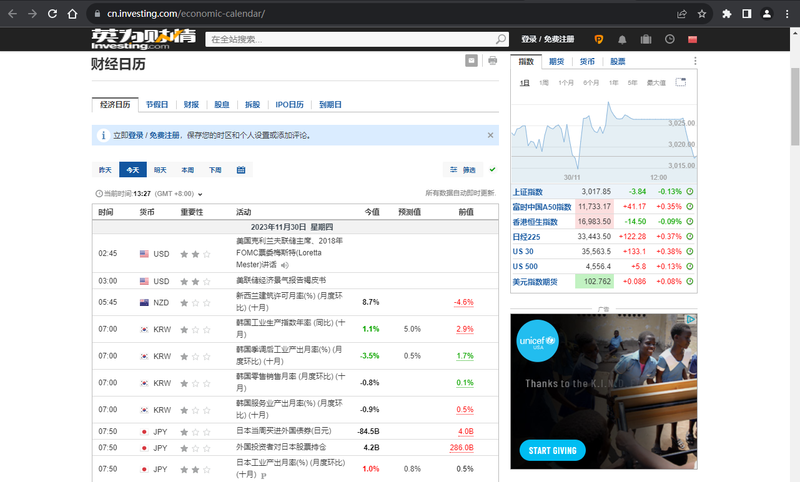Select the 期货 sidebar tab
The image size is (800, 482).
[x=557, y=61]
